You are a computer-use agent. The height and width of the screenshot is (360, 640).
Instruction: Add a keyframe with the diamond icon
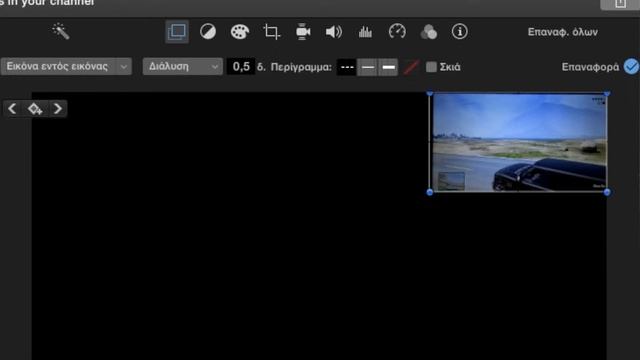coord(35,109)
